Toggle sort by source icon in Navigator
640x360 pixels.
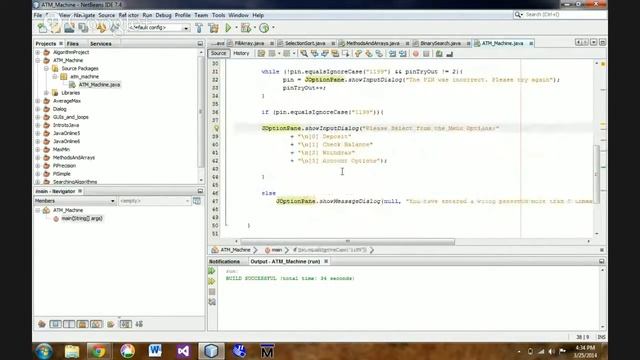point(139,324)
